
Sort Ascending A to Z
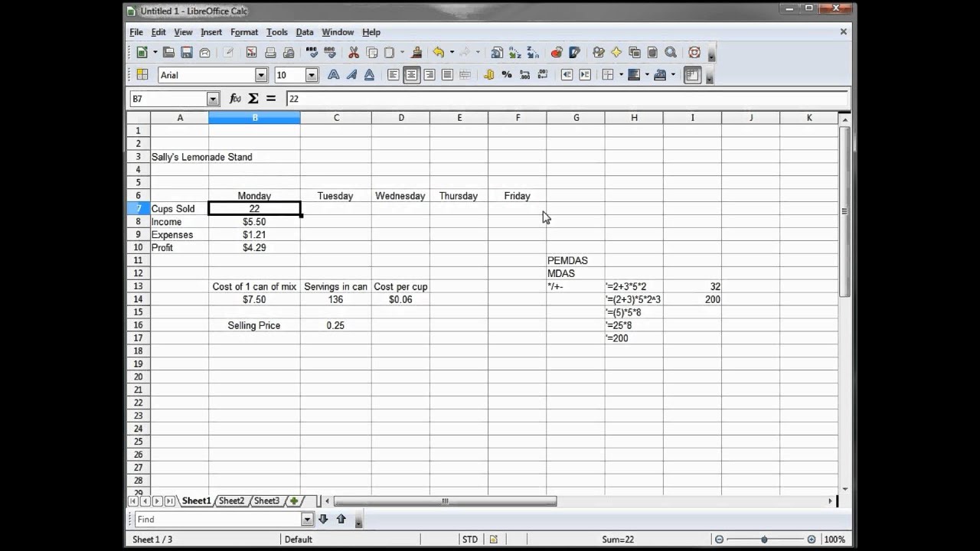[x=515, y=53]
